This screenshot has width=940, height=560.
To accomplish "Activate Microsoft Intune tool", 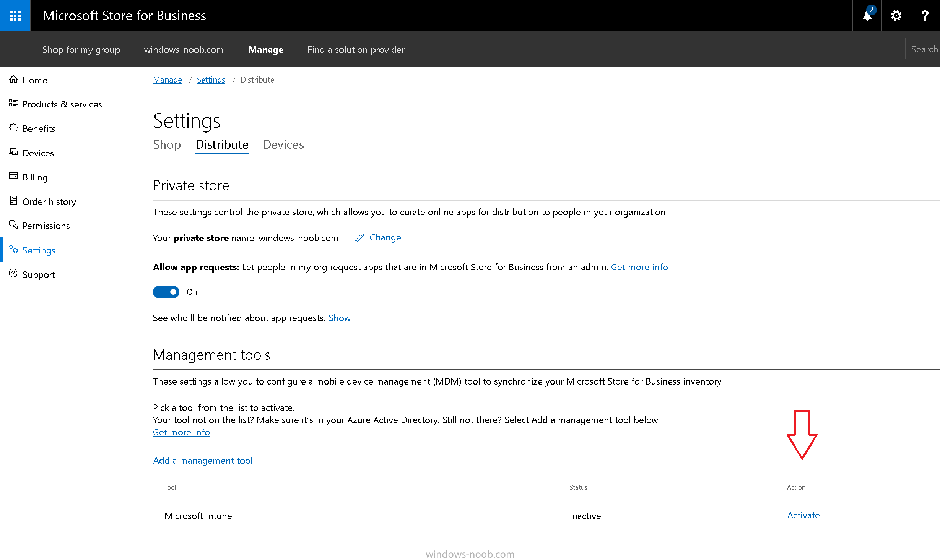I will pos(803,515).
